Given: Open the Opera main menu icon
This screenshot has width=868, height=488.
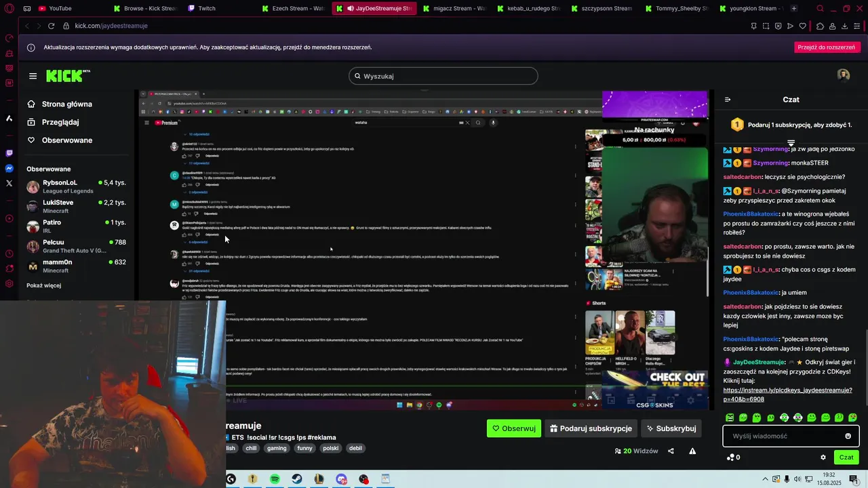Looking at the screenshot, I should [9, 9].
